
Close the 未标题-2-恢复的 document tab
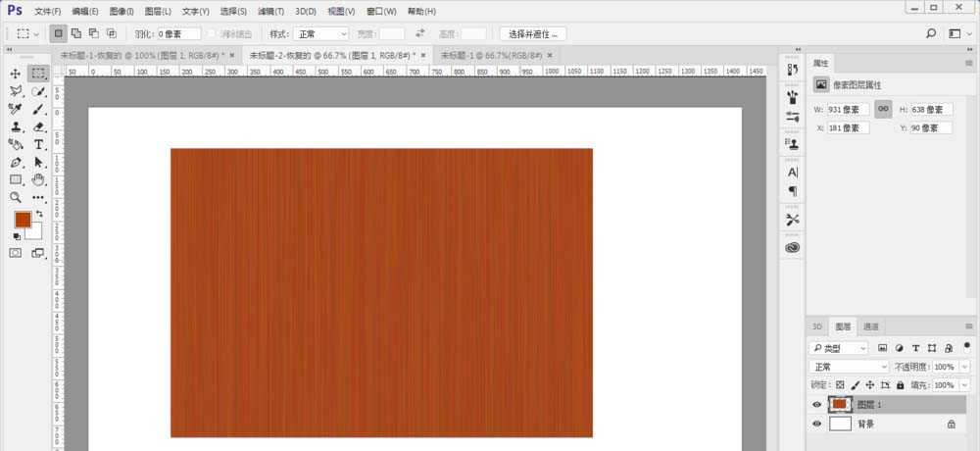[x=423, y=55]
